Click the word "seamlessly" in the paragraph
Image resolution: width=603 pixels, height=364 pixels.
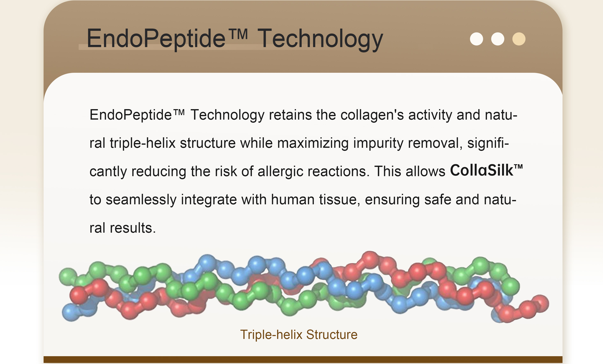141,199
